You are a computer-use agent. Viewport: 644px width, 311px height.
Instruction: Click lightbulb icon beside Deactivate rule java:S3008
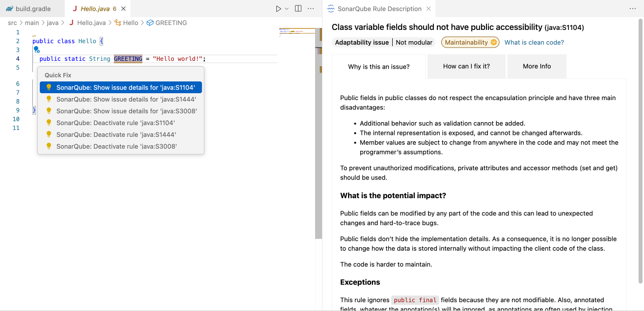(49, 146)
